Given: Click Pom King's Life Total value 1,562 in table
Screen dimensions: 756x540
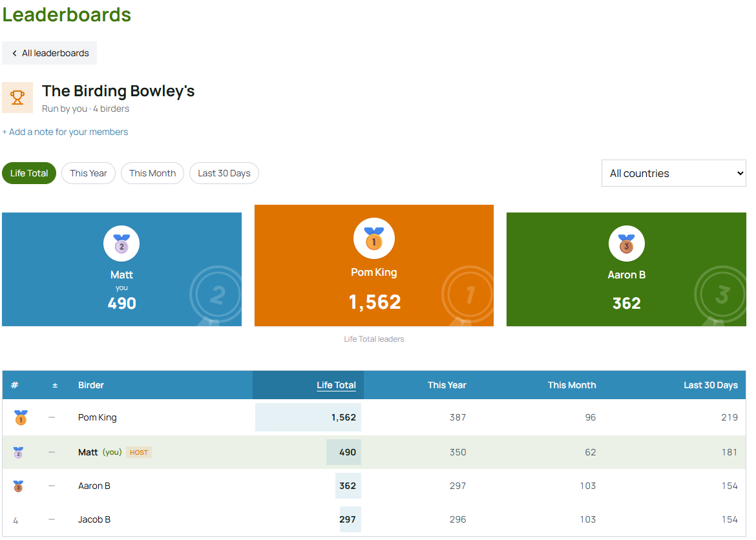Looking at the screenshot, I should point(344,417).
